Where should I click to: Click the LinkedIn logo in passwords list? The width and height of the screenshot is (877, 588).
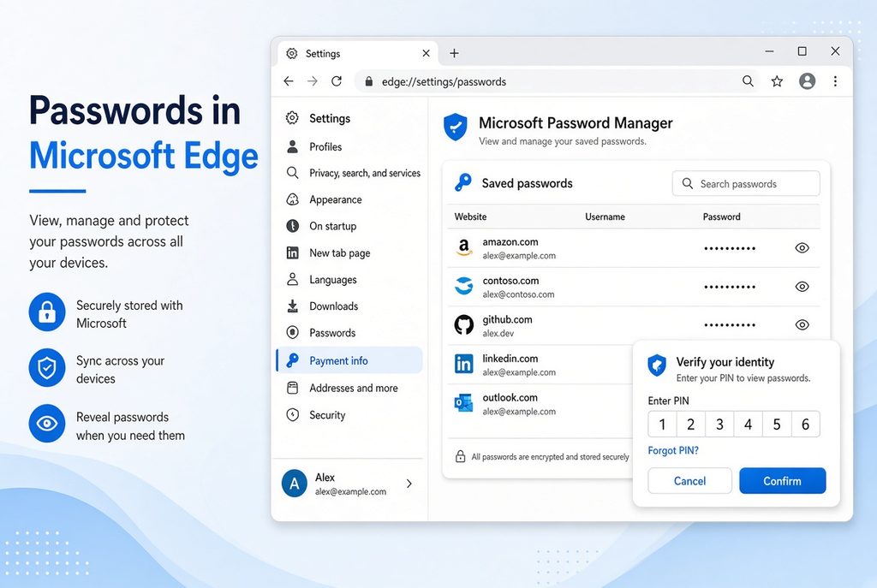(x=463, y=364)
